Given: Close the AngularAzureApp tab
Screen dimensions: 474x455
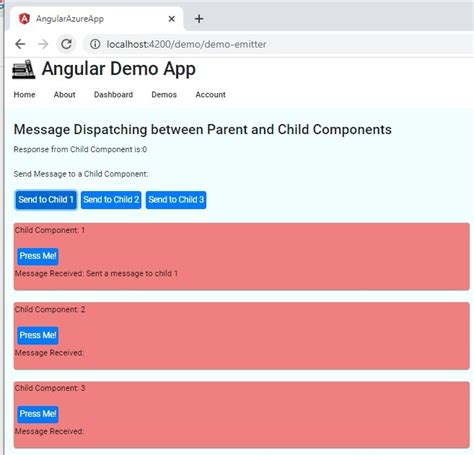Looking at the screenshot, I should [x=172, y=19].
